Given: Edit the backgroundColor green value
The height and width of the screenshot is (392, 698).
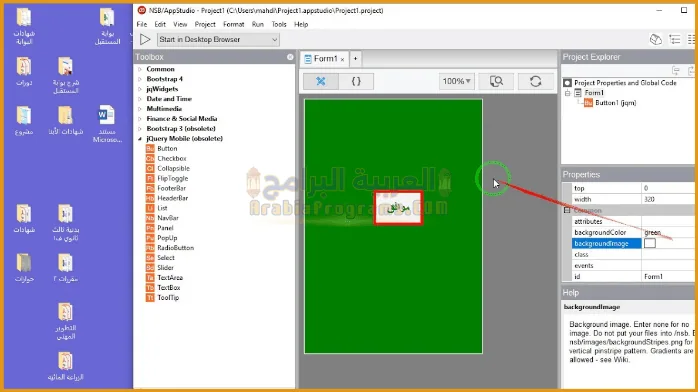Looking at the screenshot, I should 669,233.
